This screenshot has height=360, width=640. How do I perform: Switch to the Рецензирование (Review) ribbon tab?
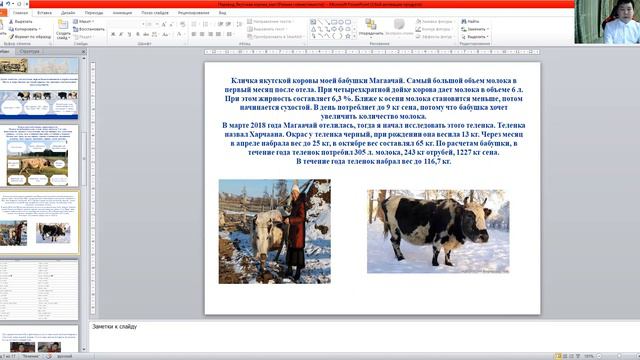pyautogui.click(x=193, y=13)
